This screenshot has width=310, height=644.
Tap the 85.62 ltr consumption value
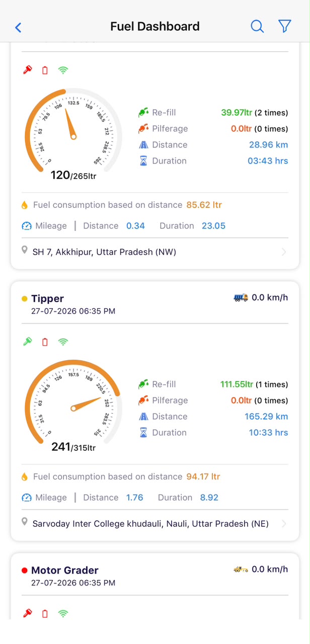204,205
